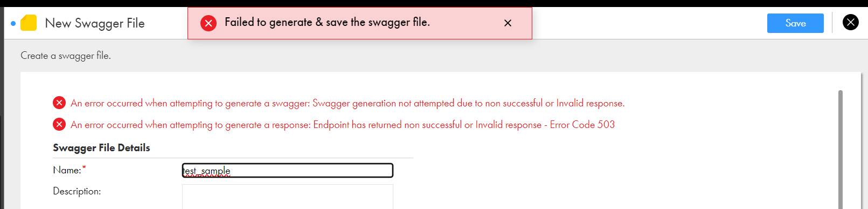The image size is (868, 209).
Task: Click the New Swagger File title
Action: (x=95, y=23)
